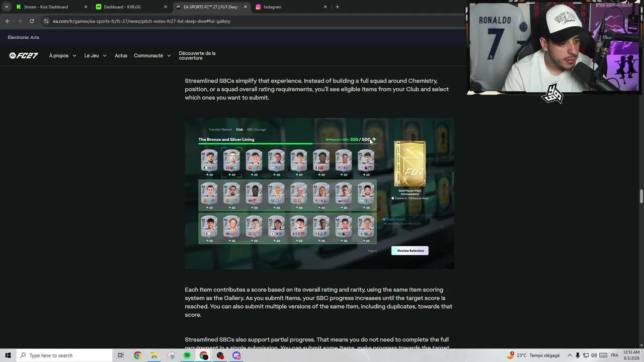Click the FC27 logo in the site header
Screen dimensions: 644x362
click(x=24, y=55)
